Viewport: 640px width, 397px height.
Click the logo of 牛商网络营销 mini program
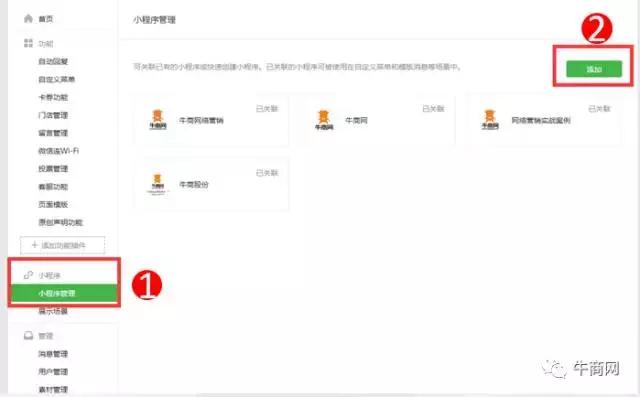point(158,120)
